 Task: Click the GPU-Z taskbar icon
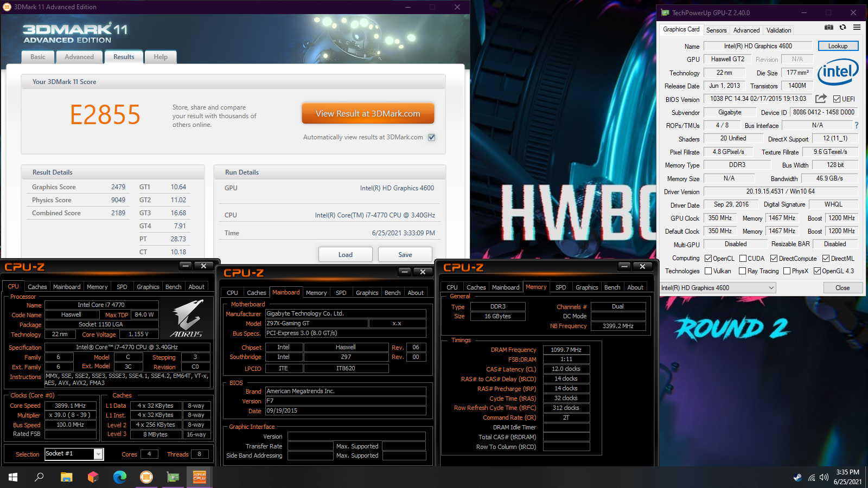(x=173, y=477)
